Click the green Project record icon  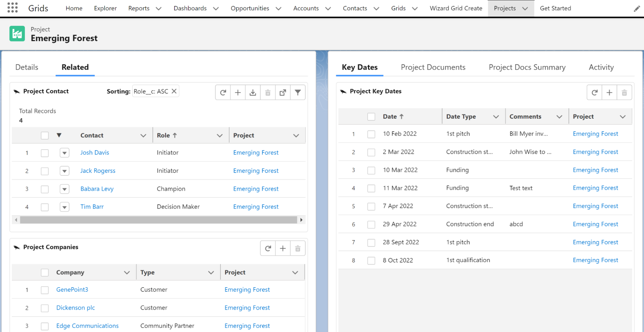tap(17, 34)
